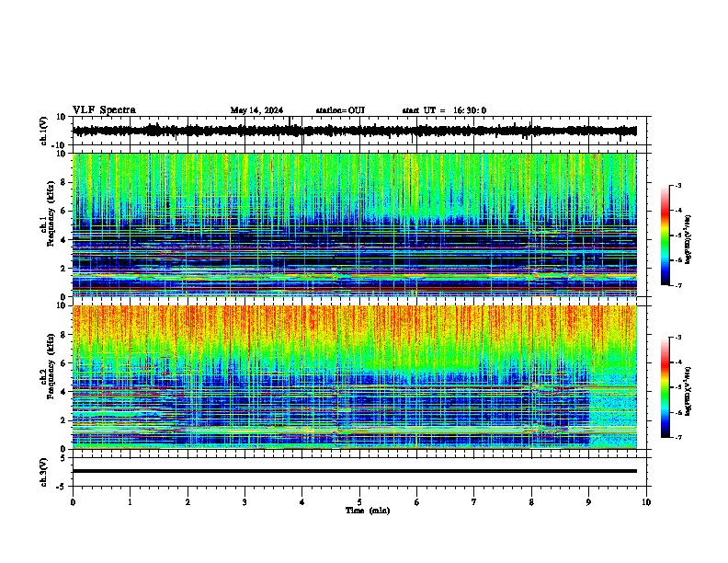Image resolution: width=728 pixels, height=563 pixels.
Task: Click the time axis tick label "9"
Action: [x=588, y=502]
